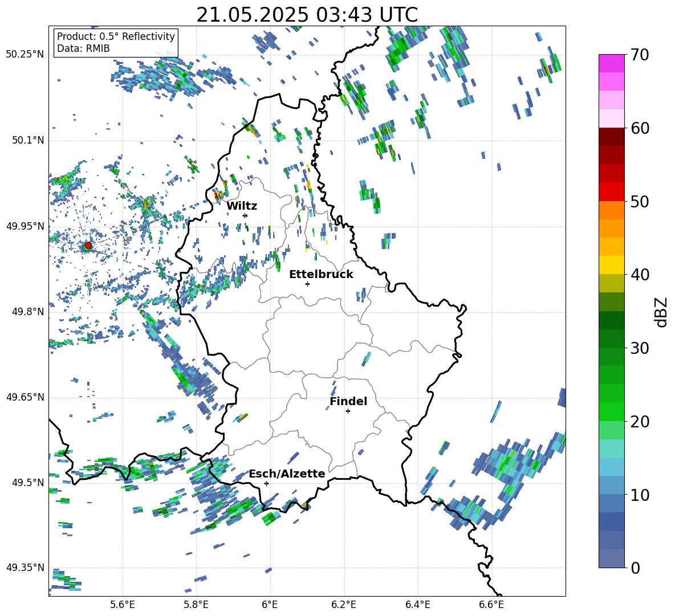This screenshot has width=675, height=616.
Task: Click the 50.1°N latitude label
Action: (27, 140)
